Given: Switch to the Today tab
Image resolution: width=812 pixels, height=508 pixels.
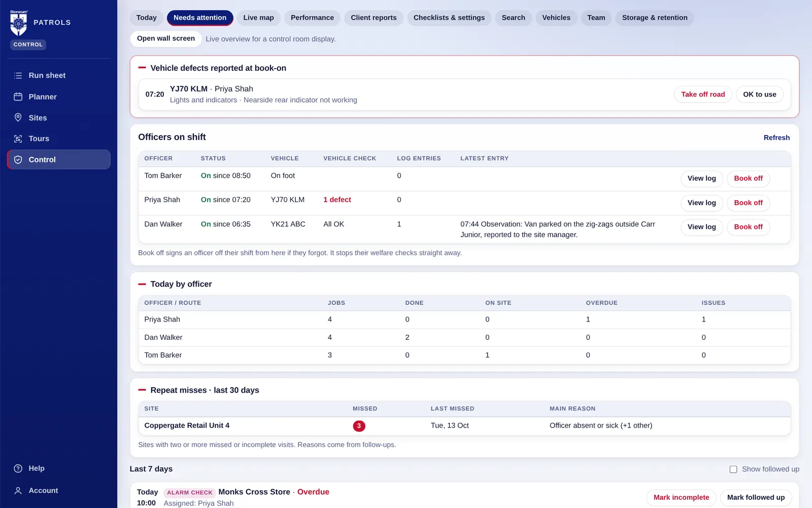Looking at the screenshot, I should [x=147, y=18].
